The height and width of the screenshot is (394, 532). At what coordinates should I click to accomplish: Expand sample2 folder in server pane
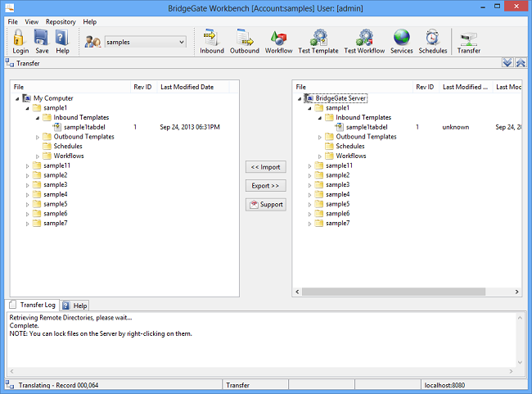pyautogui.click(x=309, y=175)
